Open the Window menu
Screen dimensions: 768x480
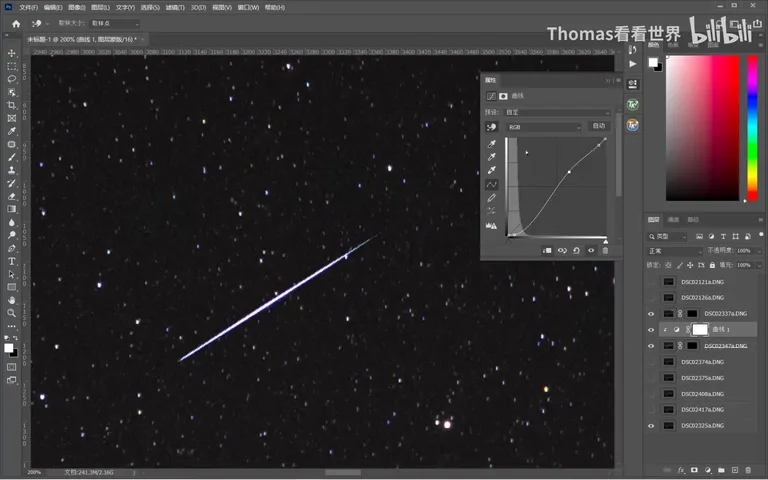tap(248, 7)
